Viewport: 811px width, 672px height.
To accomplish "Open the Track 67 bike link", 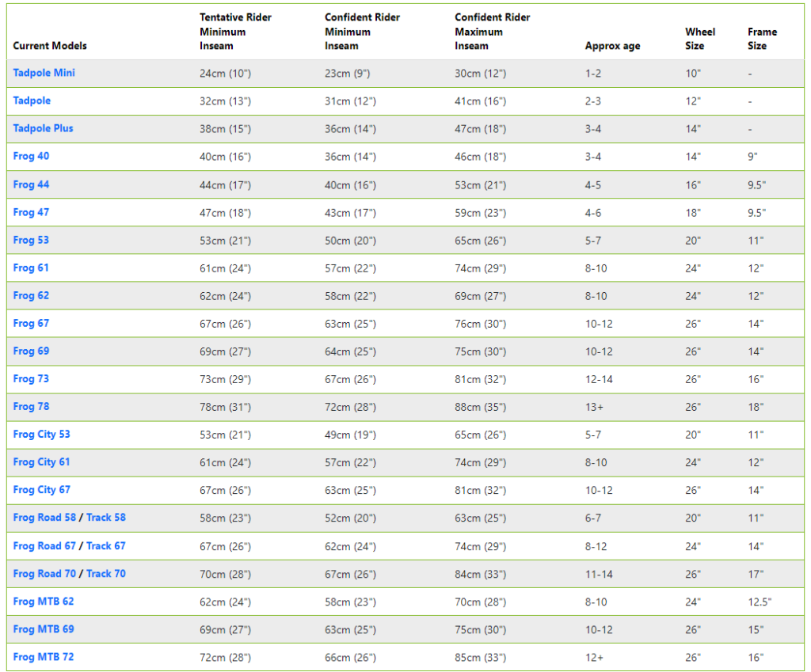I will point(106,545).
